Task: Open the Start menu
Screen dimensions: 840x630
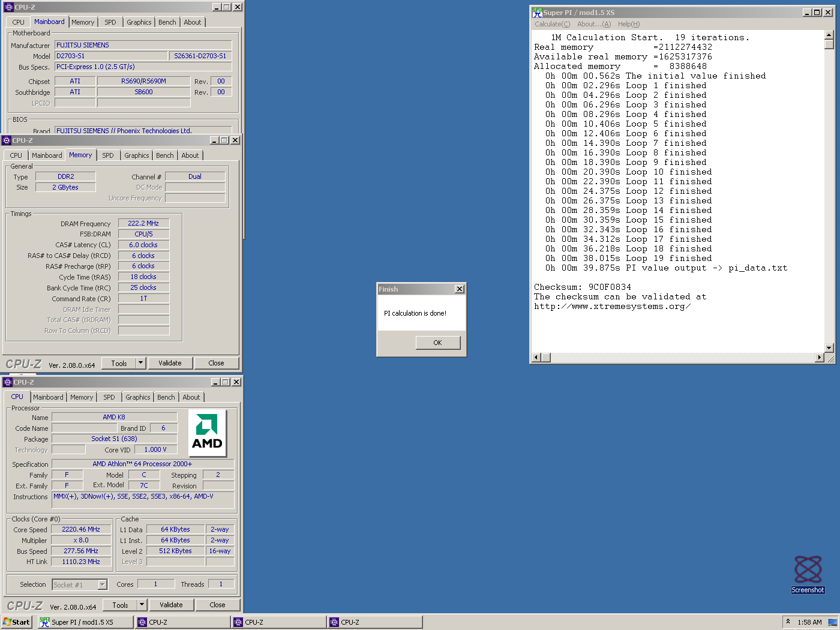Action: (x=16, y=622)
